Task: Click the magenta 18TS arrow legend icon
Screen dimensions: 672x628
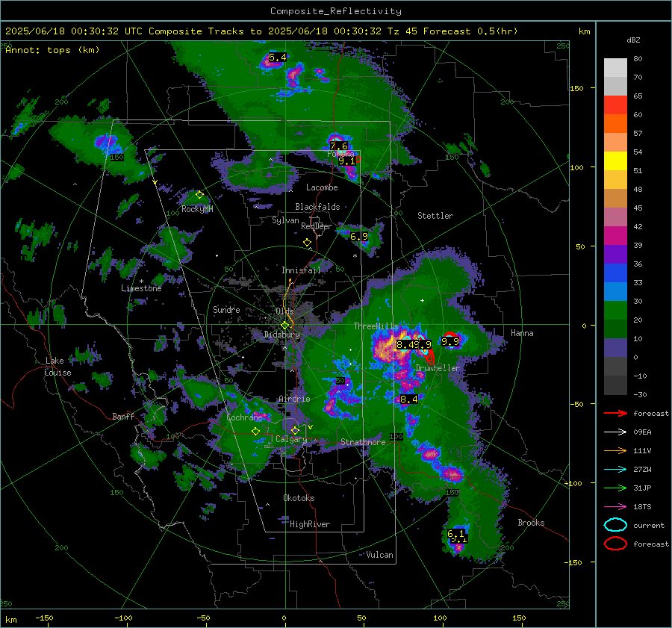Action: pos(615,507)
